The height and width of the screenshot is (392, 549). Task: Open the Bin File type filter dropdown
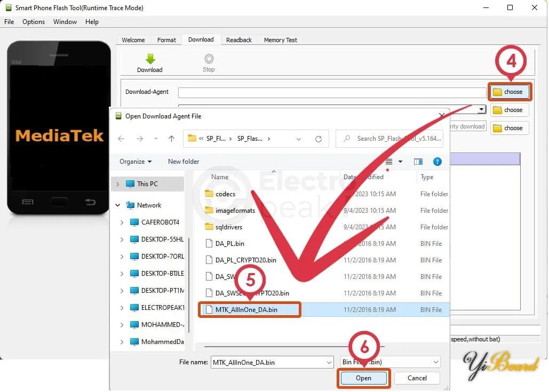(x=435, y=363)
